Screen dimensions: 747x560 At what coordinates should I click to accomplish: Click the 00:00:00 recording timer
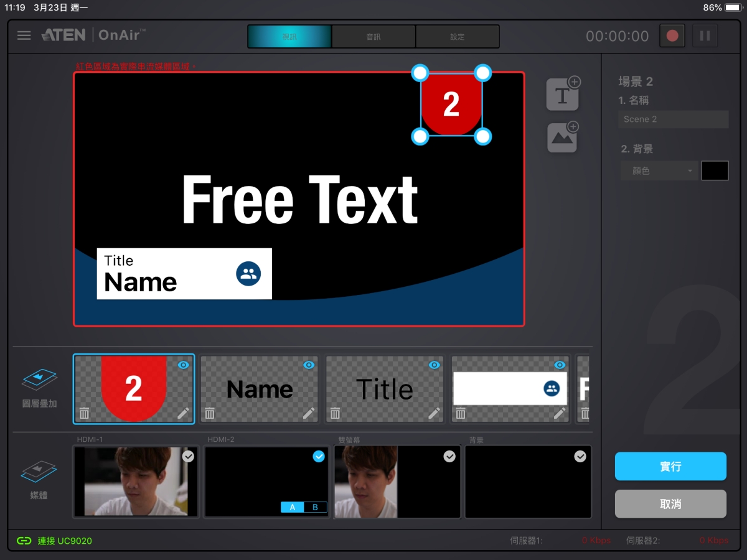[618, 36]
